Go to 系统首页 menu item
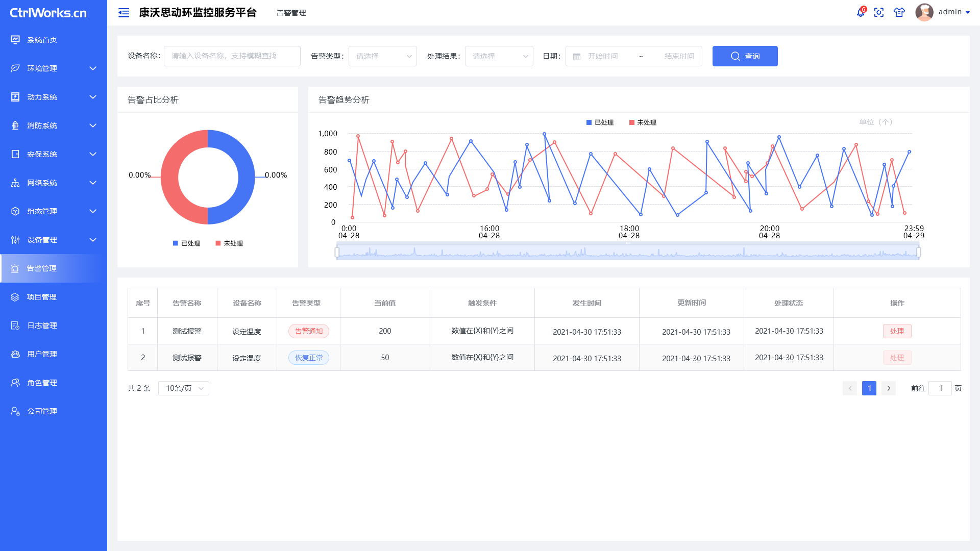This screenshot has height=551, width=980. click(54, 40)
